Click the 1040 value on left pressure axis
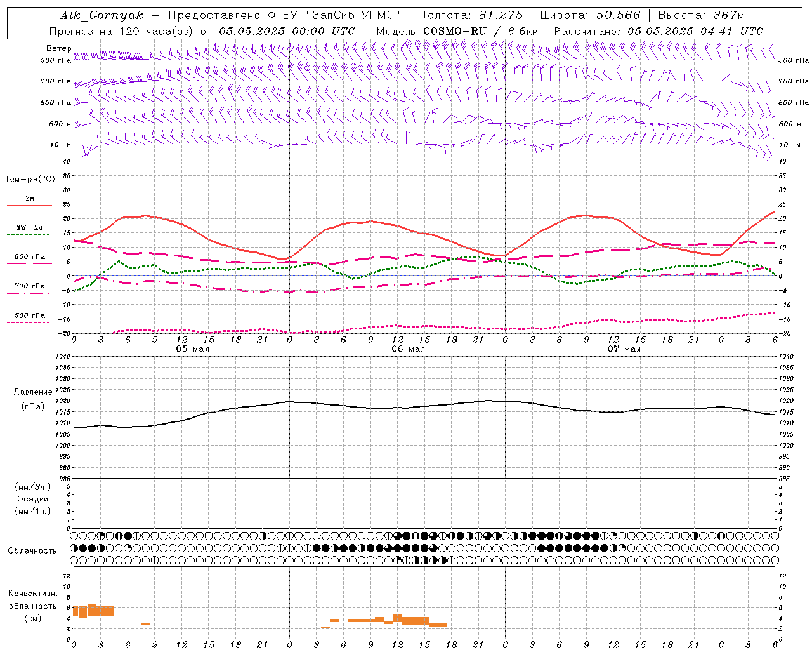Image resolution: width=812 pixels, height=650 pixels. point(63,357)
